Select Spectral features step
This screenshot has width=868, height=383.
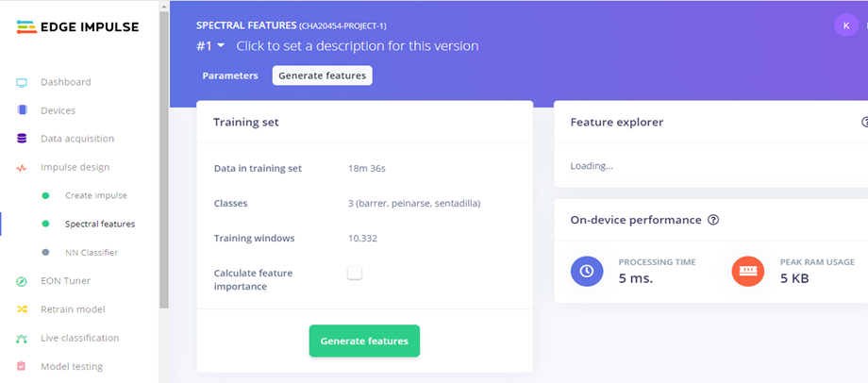click(100, 225)
